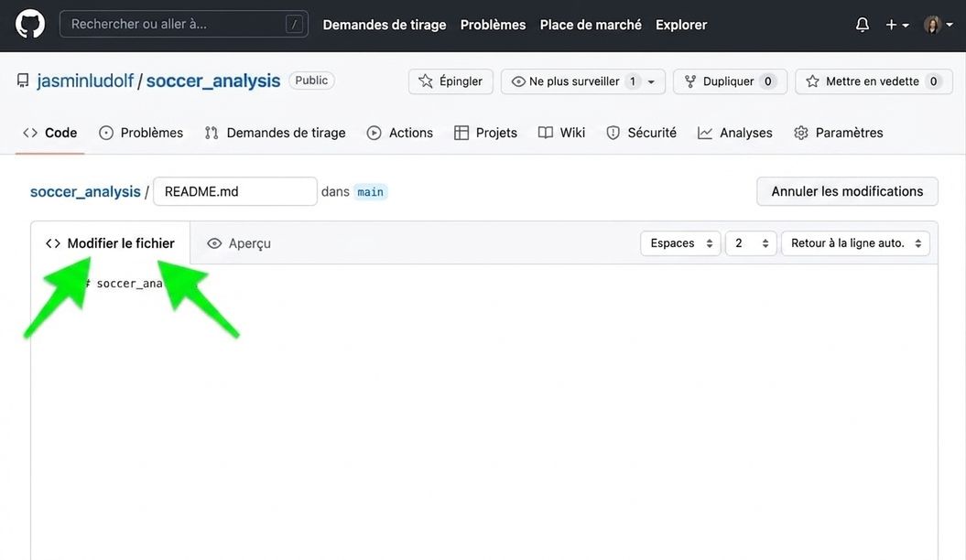This screenshot has width=966, height=560.
Task: Click the Analyses graph icon
Action: (705, 133)
